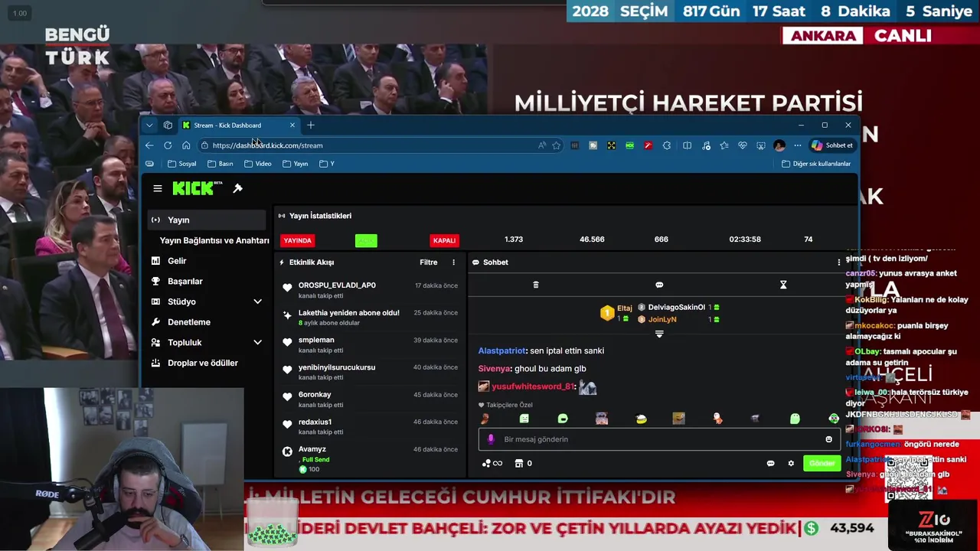
Task: Click the KAPALI status badge
Action: tap(444, 240)
